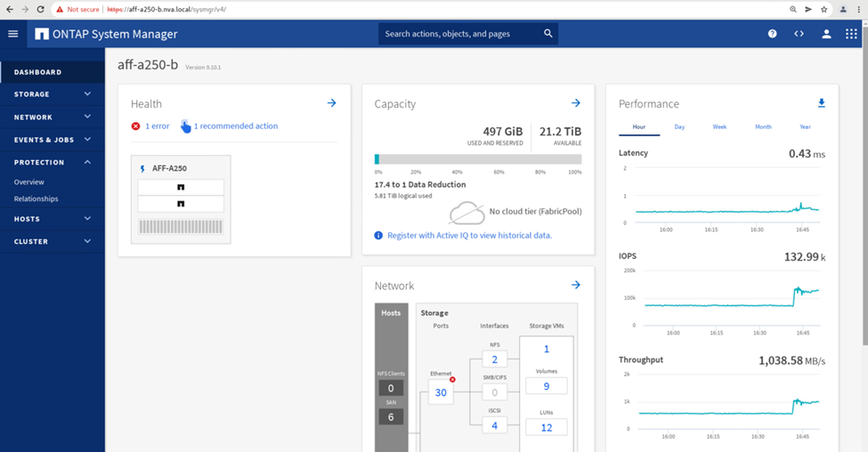Open Health details arrow
The image size is (868, 452).
pyautogui.click(x=331, y=103)
